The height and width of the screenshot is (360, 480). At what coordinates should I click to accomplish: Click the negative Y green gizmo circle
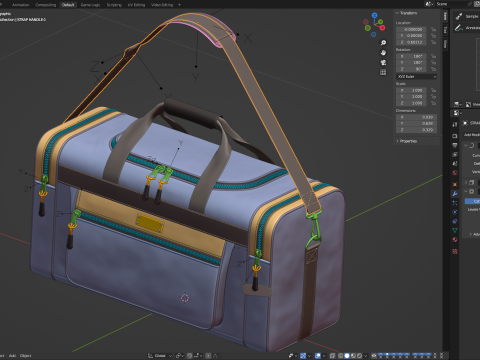368,28
